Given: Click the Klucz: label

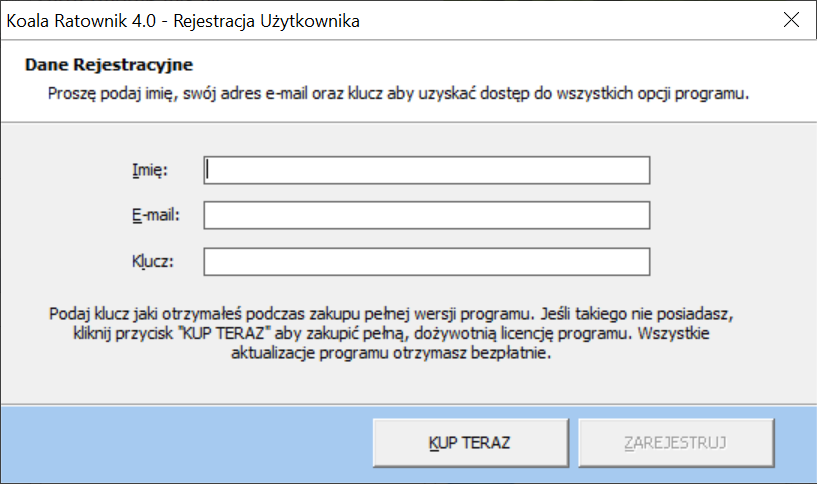Looking at the screenshot, I should pyautogui.click(x=153, y=261).
